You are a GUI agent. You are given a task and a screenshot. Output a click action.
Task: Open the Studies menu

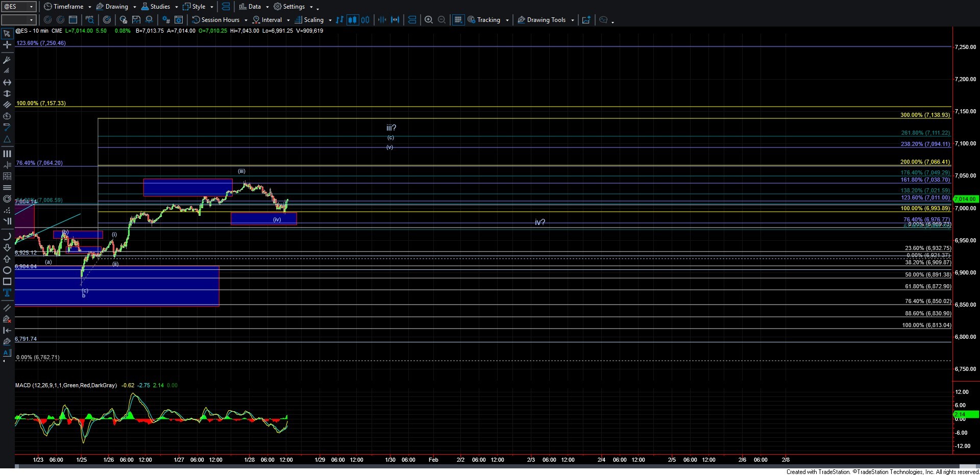(x=159, y=7)
